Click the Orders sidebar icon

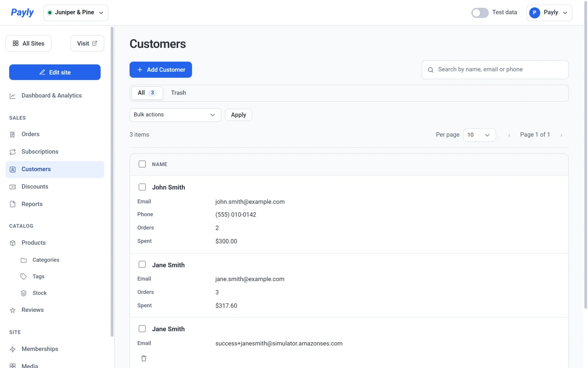point(12,134)
